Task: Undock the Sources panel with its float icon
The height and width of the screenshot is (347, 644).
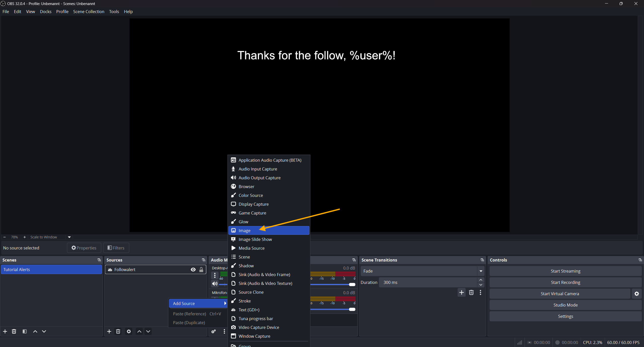Action: (x=204, y=260)
